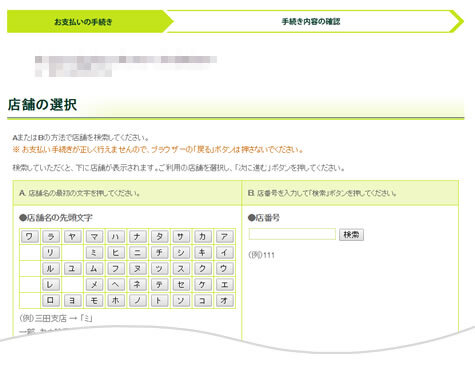Click the 検索 search button

pos(351,235)
